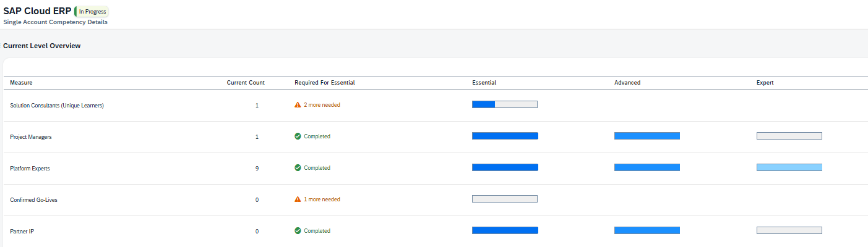
Task: Click Confirmed Go-Lives empty Essential progress bar
Action: click(504, 199)
